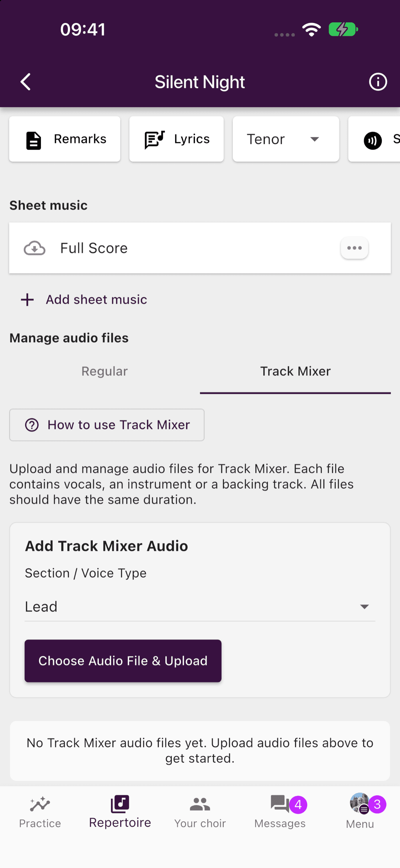Open the Full Score sheet

point(200,248)
